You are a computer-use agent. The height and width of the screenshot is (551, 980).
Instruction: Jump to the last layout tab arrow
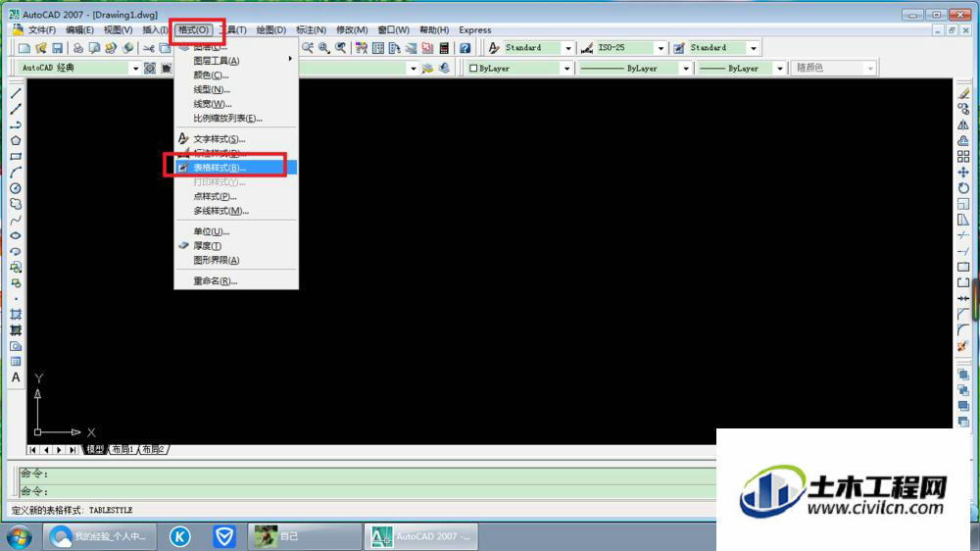pyautogui.click(x=73, y=450)
